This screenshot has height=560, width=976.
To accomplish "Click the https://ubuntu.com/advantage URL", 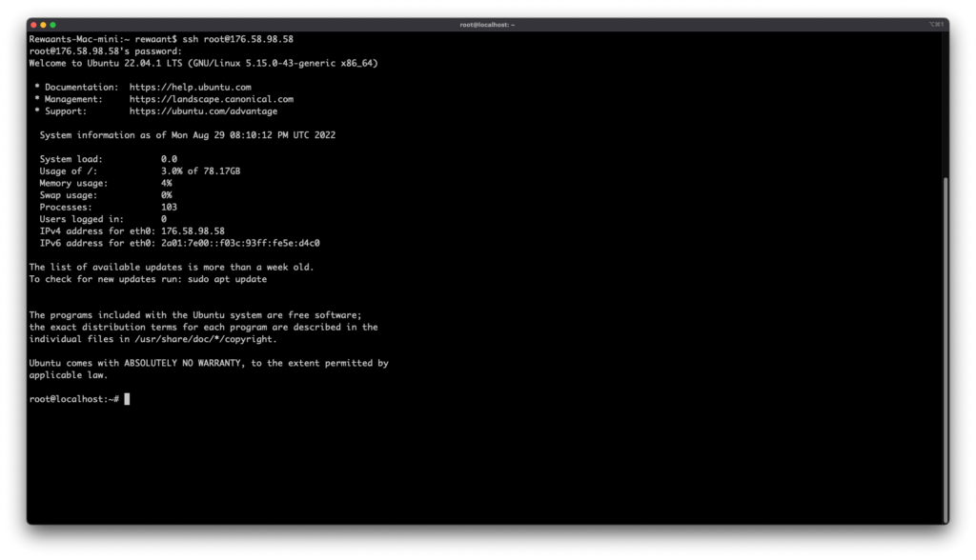I will (204, 111).
